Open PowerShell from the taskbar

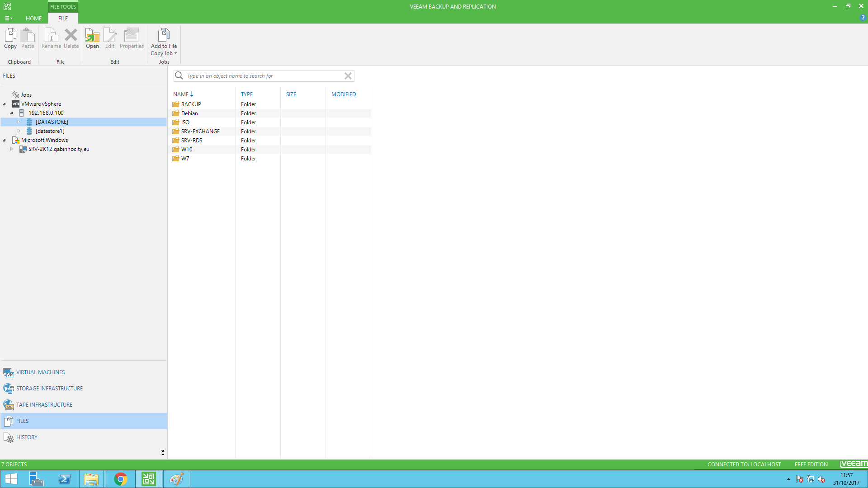click(x=65, y=479)
